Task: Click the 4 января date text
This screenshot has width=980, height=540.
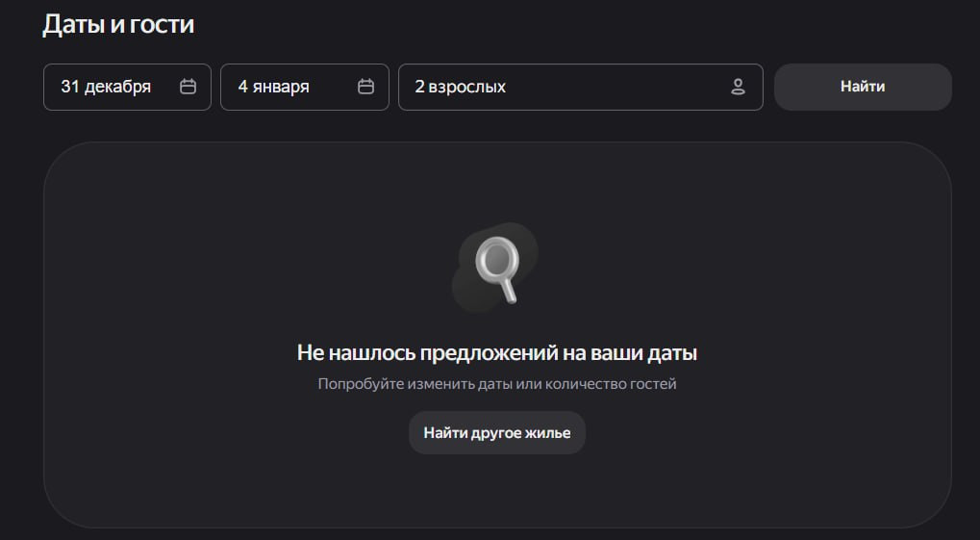Action: 274,87
